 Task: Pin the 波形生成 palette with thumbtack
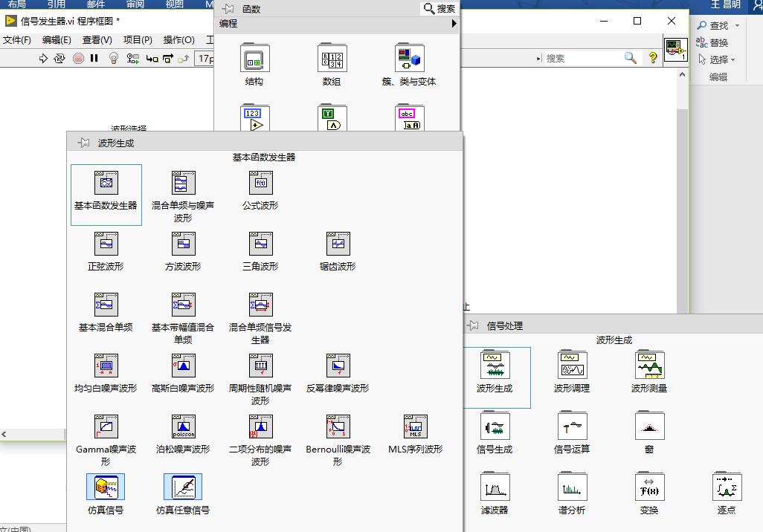83,143
